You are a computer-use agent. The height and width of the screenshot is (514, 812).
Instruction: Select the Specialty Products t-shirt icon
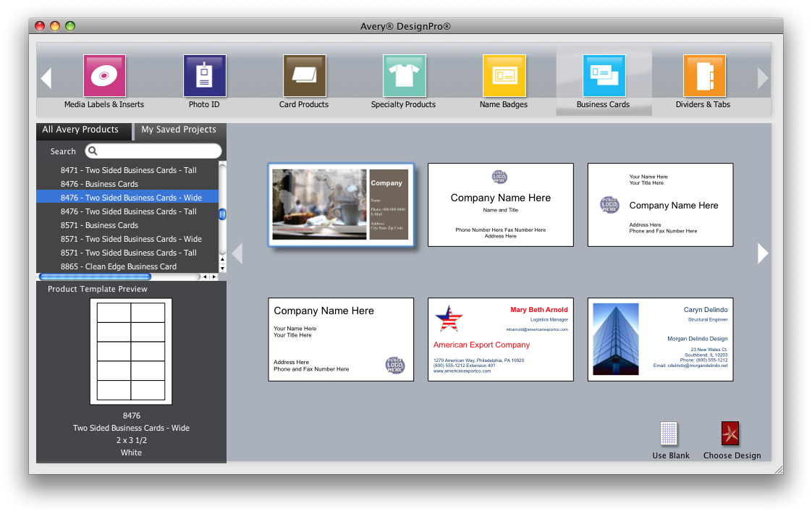(404, 76)
